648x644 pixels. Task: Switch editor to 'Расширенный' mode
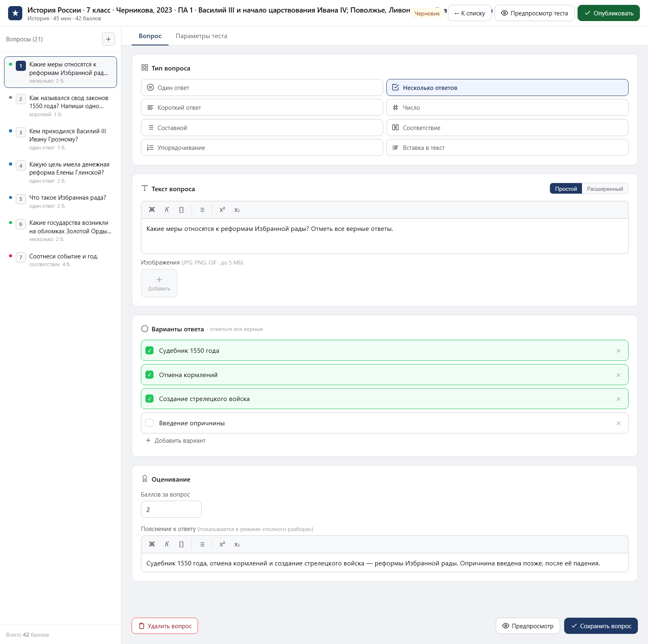605,189
